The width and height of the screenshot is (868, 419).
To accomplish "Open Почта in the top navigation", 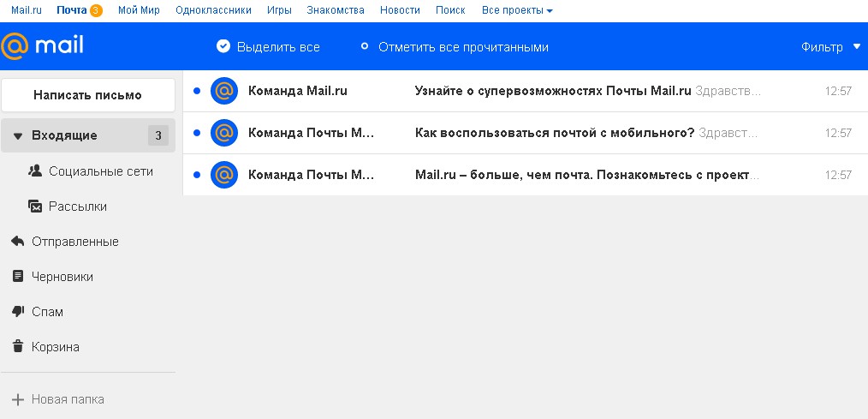I will [x=72, y=10].
